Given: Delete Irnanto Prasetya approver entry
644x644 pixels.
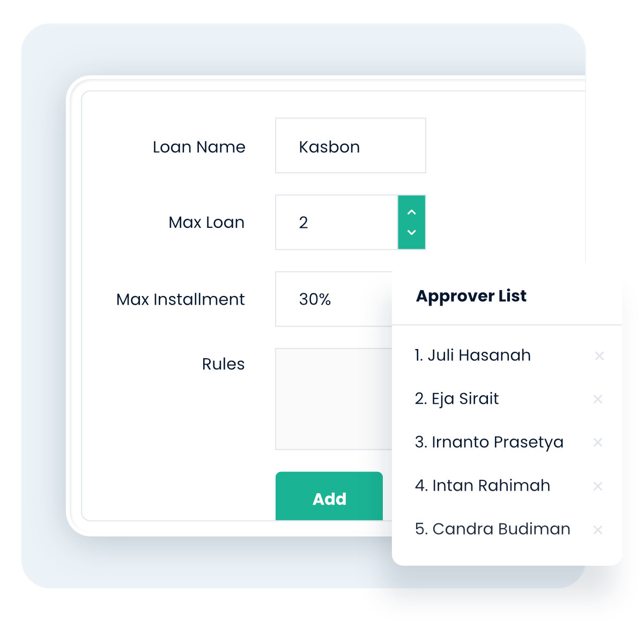Looking at the screenshot, I should click(x=598, y=442).
